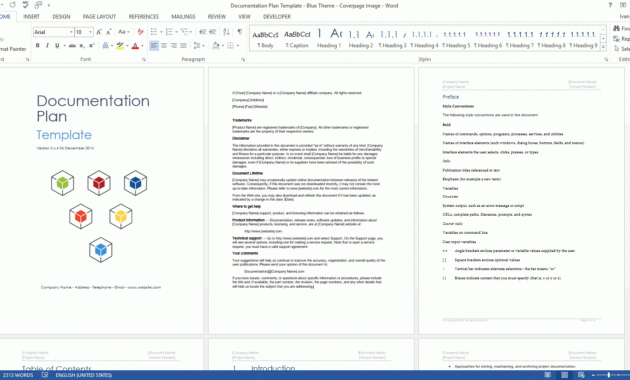Apply paragraph shading fill
This screenshot has width=630, height=380.
tap(215, 46)
